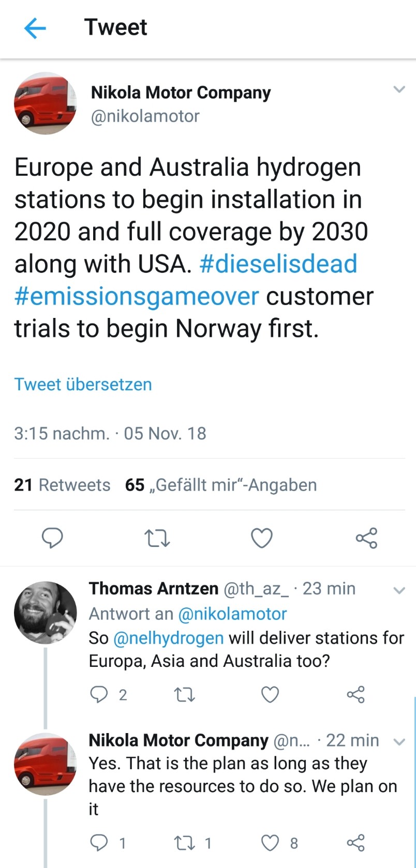This screenshot has width=416, height=868.
Task: Open dropdown on Nikola's reply tweet
Action: click(399, 742)
